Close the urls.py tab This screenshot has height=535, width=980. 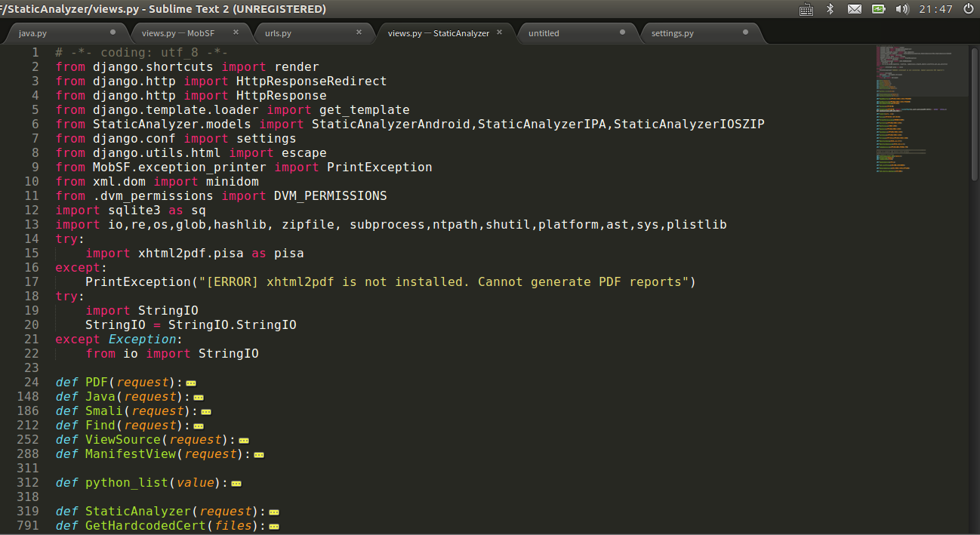(359, 32)
